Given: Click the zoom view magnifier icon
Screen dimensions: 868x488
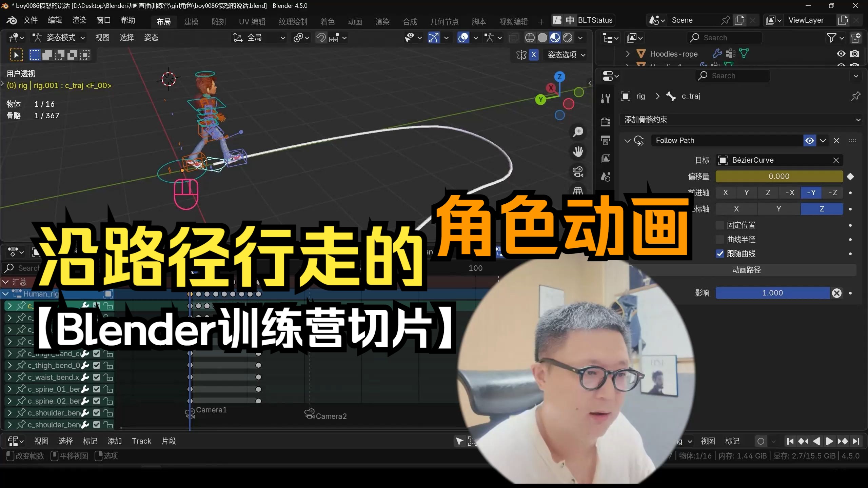Looking at the screenshot, I should [x=578, y=132].
